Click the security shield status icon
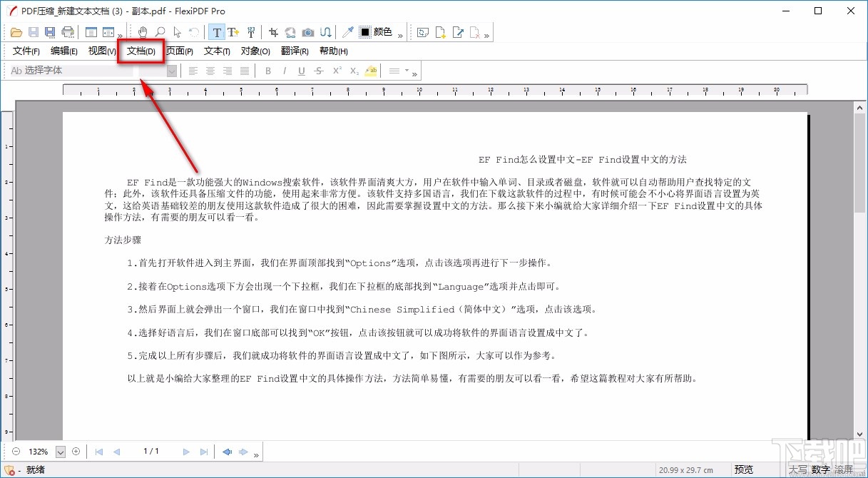This screenshot has width=868, height=478. pos(9,469)
